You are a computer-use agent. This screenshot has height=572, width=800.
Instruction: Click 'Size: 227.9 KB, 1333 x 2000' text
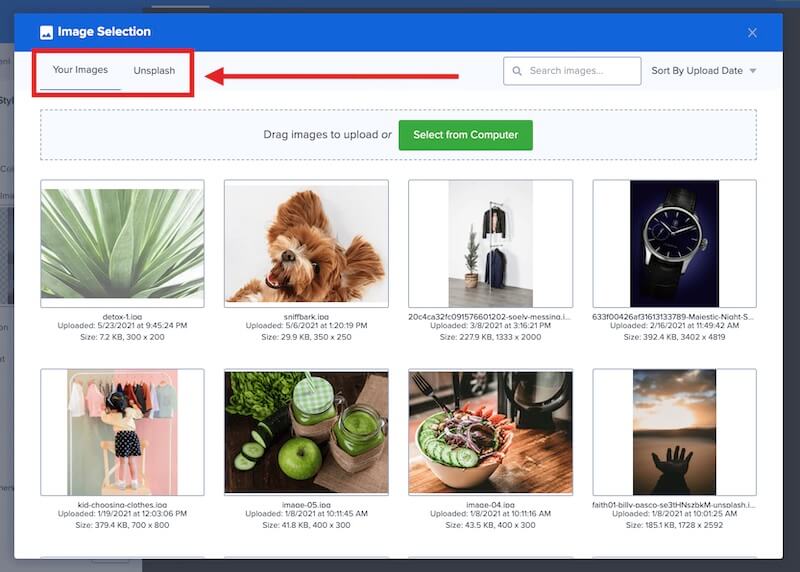pyautogui.click(x=490, y=337)
